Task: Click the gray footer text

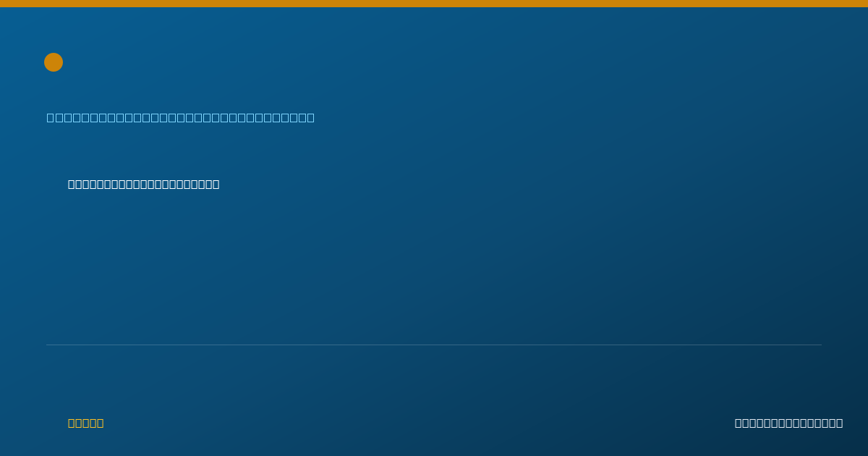Action: tap(789, 423)
